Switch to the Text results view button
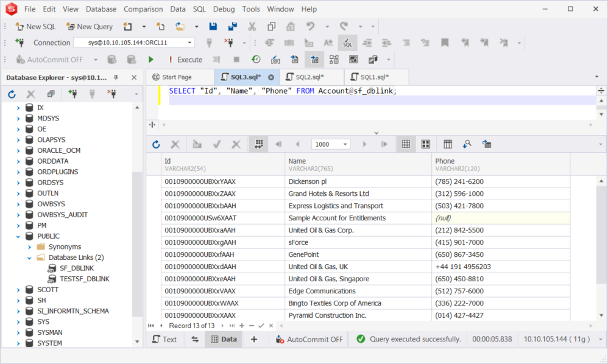The width and height of the screenshot is (608, 364). click(x=164, y=339)
